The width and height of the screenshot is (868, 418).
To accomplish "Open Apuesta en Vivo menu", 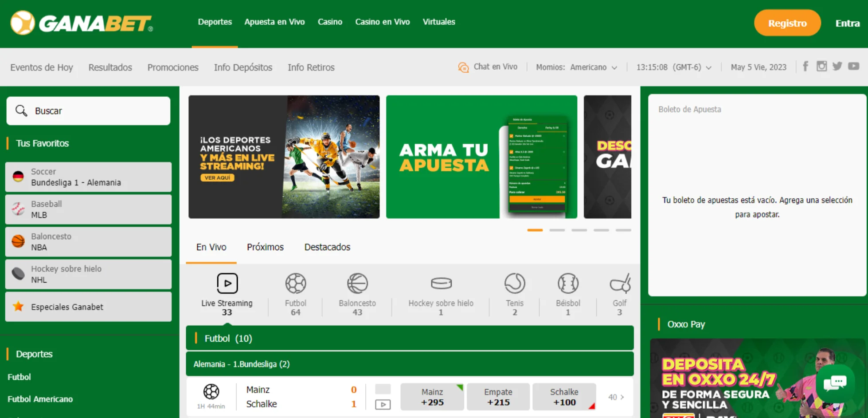I will click(x=274, y=22).
